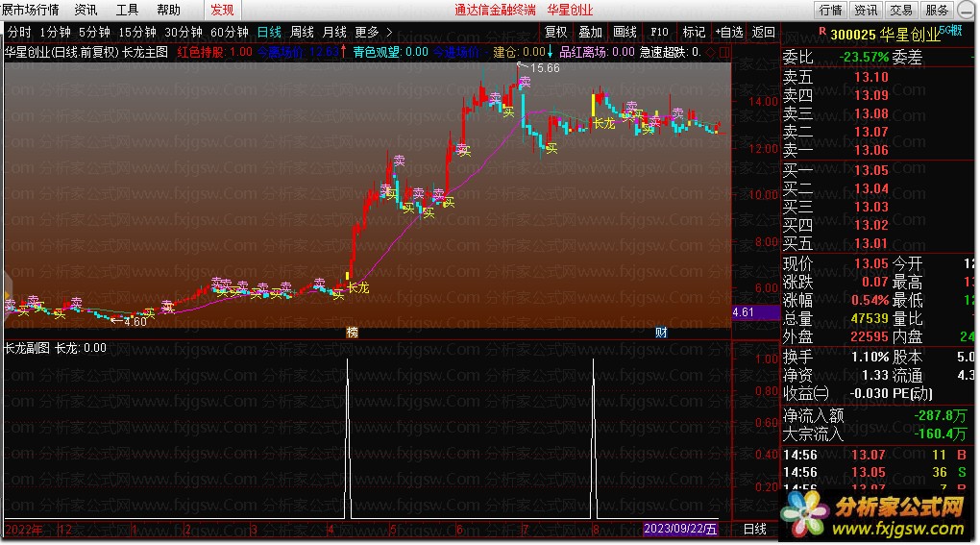Click the 叠加 overlay button
Image resolution: width=980 pixels, height=545 pixels.
pyautogui.click(x=590, y=32)
